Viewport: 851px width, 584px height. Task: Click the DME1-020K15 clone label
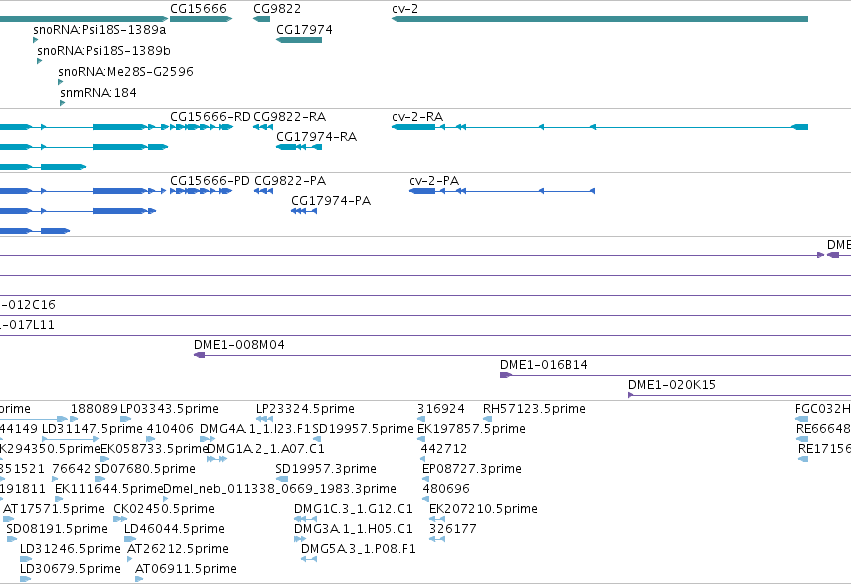tap(672, 385)
